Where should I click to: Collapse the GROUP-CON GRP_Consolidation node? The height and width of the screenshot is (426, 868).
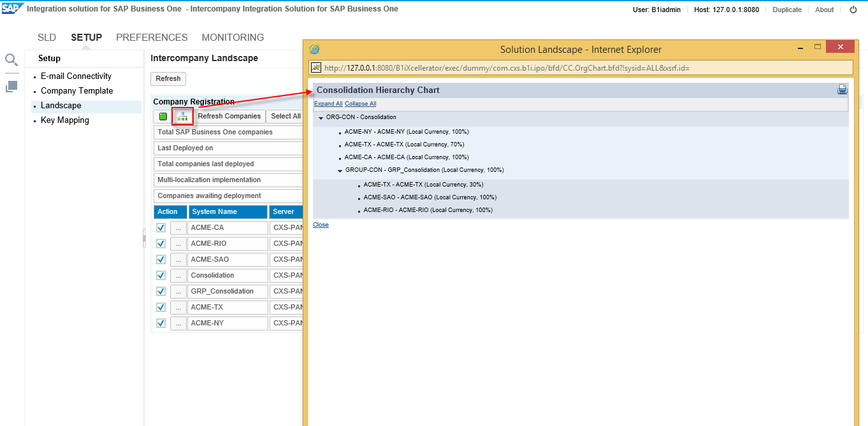click(340, 171)
